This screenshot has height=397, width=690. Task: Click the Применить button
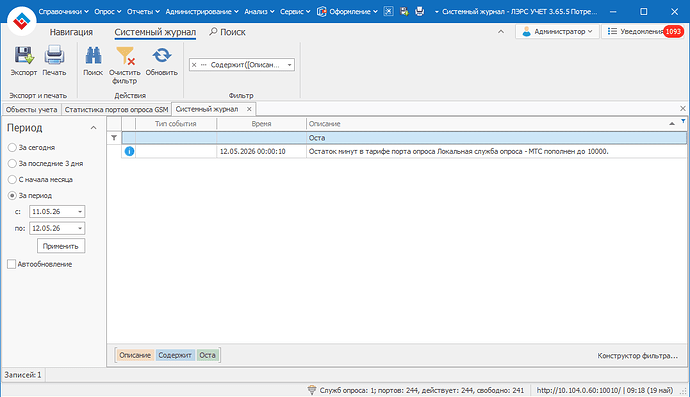click(x=61, y=246)
